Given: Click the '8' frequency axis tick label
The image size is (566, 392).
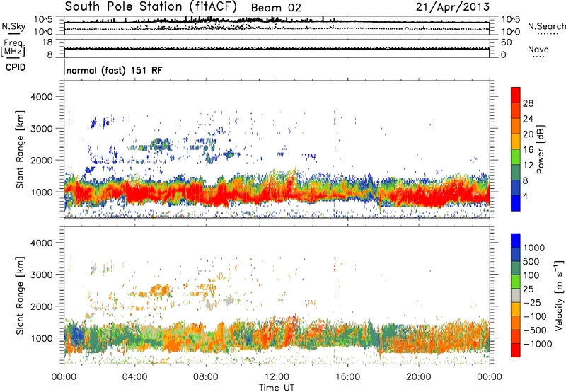Looking at the screenshot, I should pos(50,54).
